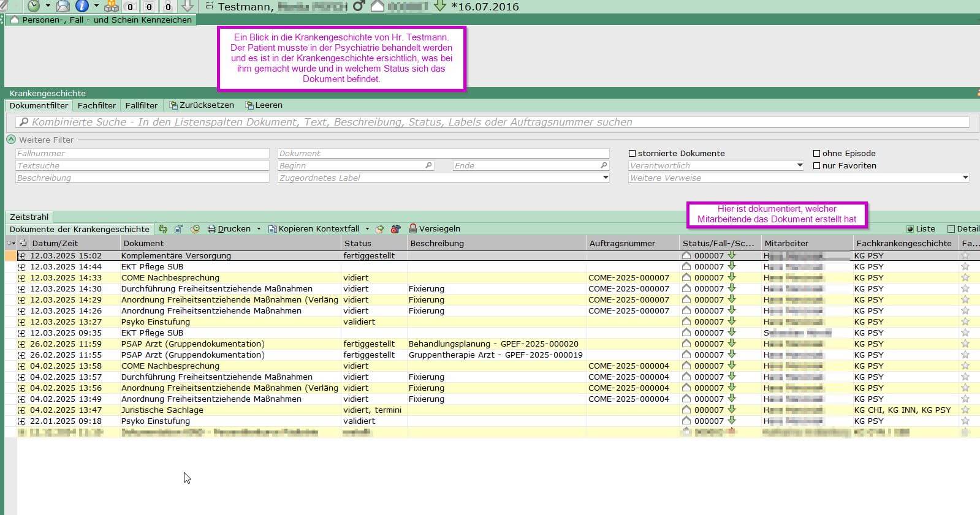Click favorite star in Psyko Einstufung 22.01.2025 row
The height and width of the screenshot is (515, 980).
pyautogui.click(x=965, y=421)
